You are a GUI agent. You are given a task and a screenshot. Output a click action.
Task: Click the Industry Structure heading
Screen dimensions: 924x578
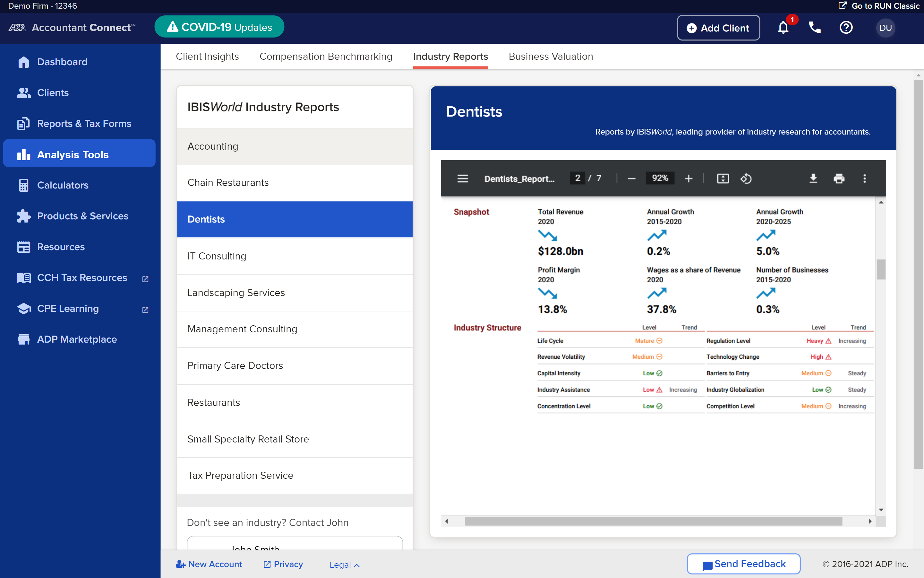click(x=487, y=328)
